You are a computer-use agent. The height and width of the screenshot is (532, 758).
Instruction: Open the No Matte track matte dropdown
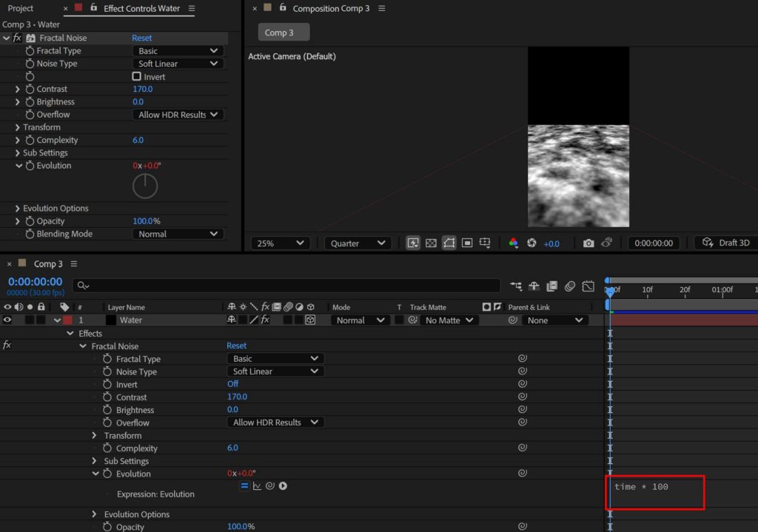click(449, 320)
